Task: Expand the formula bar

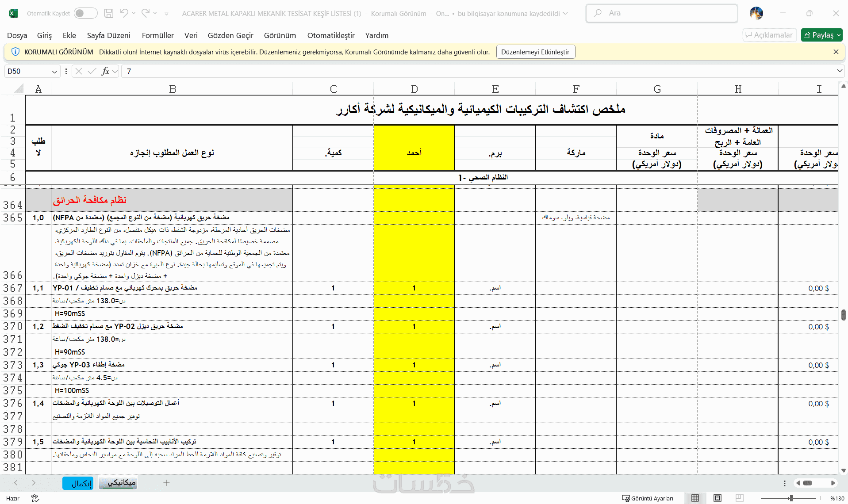Action: click(839, 71)
